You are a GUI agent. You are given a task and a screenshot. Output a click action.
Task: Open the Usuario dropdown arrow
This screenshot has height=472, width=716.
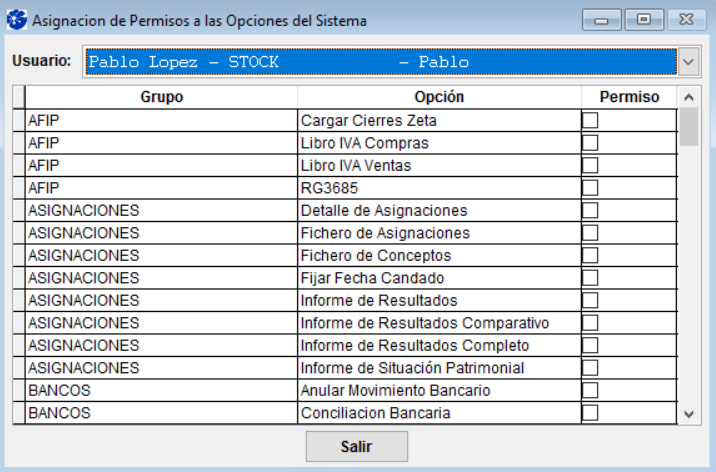689,62
